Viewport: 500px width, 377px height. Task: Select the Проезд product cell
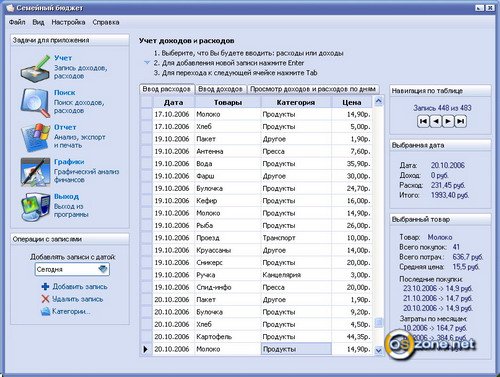pos(228,238)
